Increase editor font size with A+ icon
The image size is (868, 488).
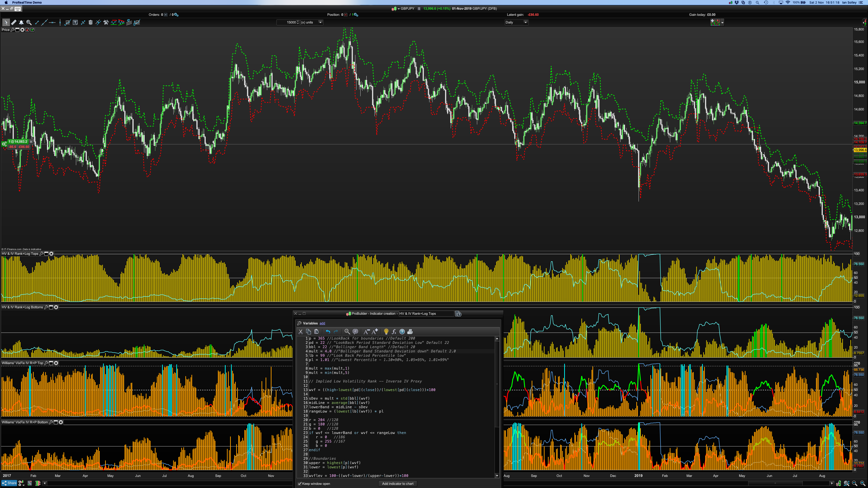point(375,332)
